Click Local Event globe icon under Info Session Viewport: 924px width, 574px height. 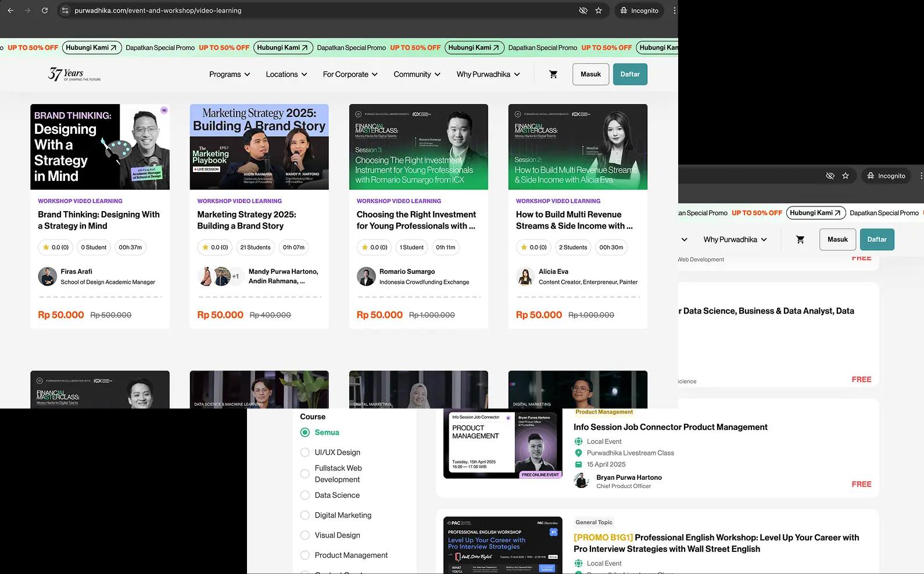pyautogui.click(x=578, y=441)
